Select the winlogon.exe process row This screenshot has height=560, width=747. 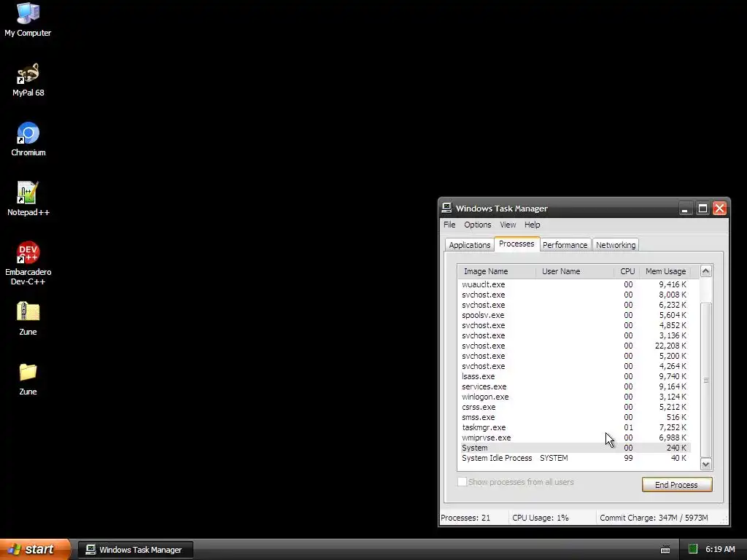coord(575,397)
